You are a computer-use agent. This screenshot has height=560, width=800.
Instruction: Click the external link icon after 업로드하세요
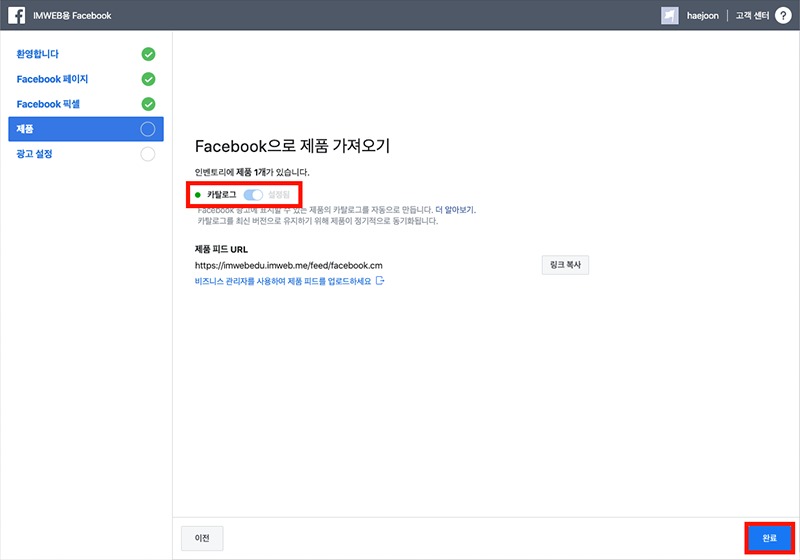click(380, 281)
